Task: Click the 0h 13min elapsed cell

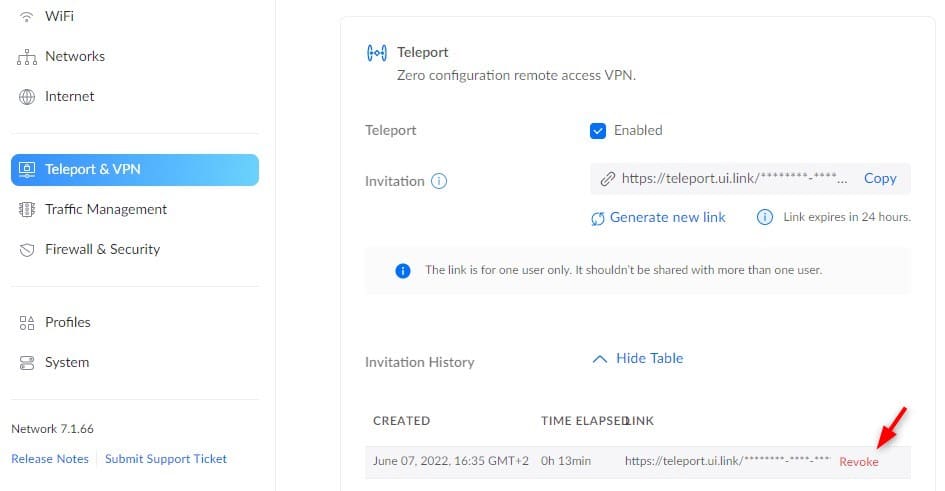Action: (565, 461)
